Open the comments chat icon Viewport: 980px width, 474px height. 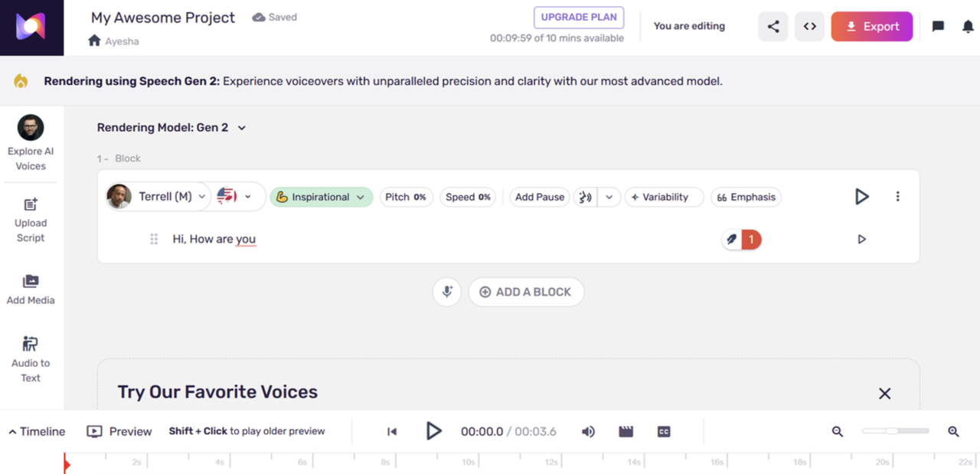(x=938, y=27)
